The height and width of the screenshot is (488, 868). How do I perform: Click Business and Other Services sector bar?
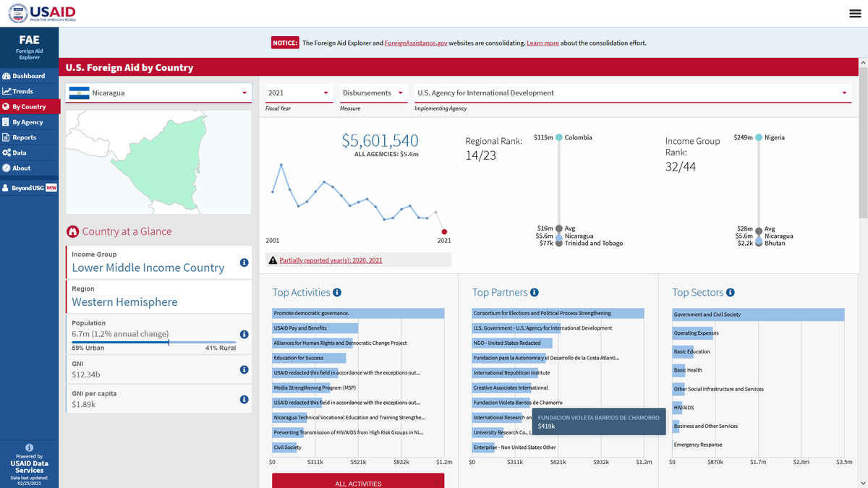coord(676,426)
